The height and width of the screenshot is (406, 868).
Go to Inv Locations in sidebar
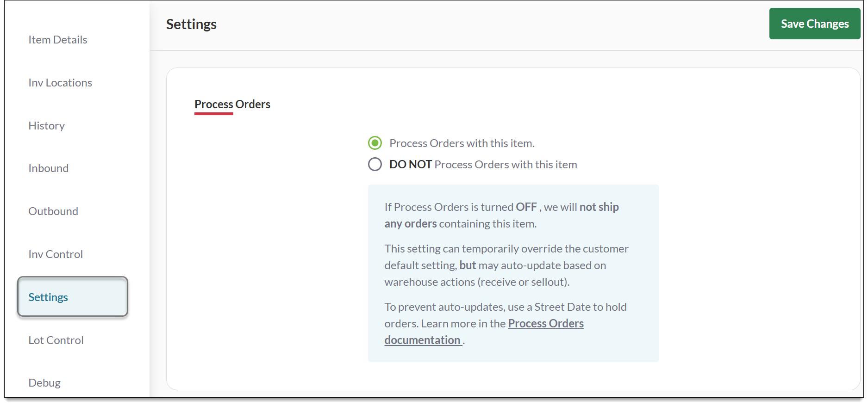click(x=60, y=83)
